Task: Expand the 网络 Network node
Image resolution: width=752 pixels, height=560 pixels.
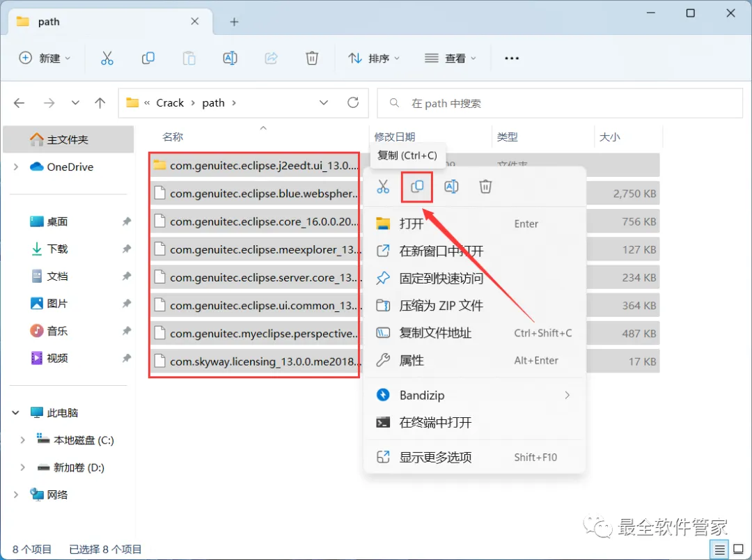Action: (16, 495)
